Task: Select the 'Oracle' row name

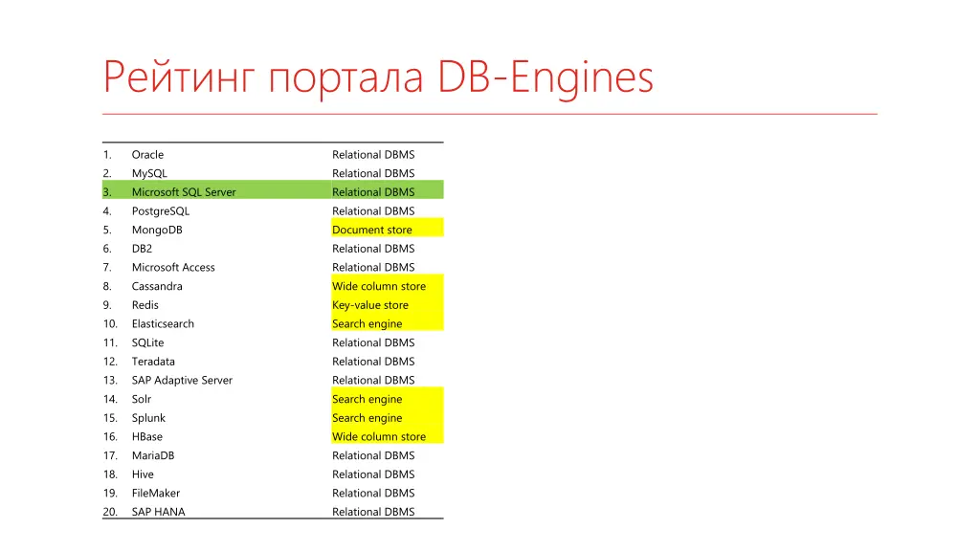Action: [147, 154]
